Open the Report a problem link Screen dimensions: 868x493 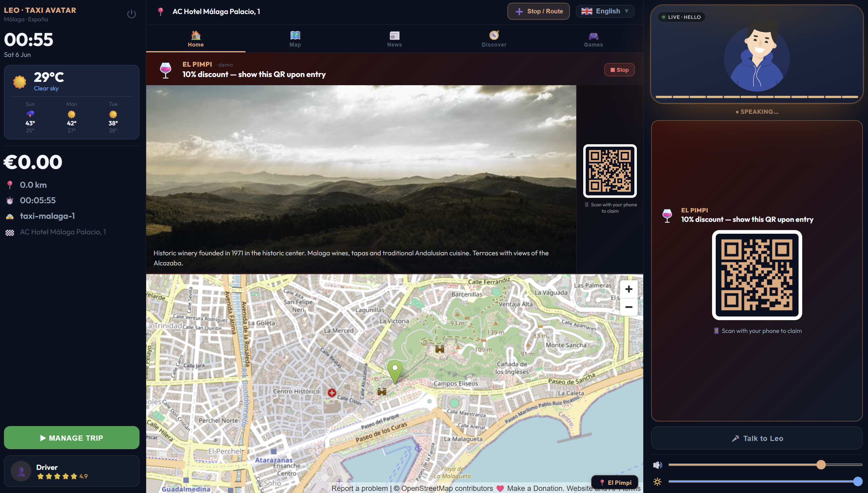pyautogui.click(x=359, y=488)
